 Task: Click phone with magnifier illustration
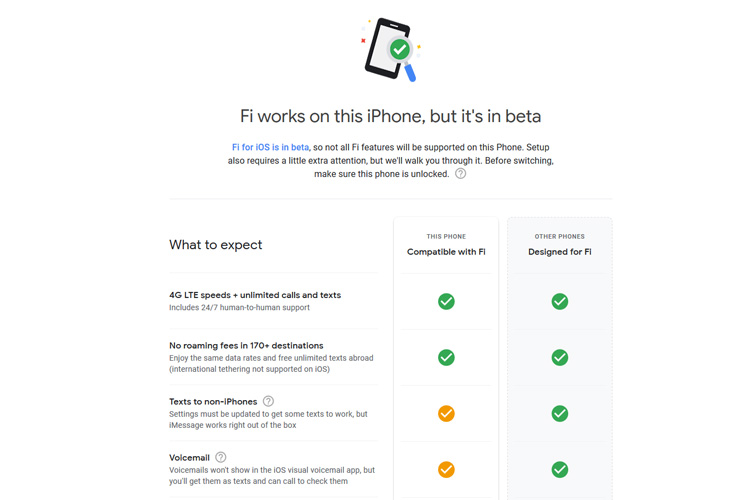(390, 50)
